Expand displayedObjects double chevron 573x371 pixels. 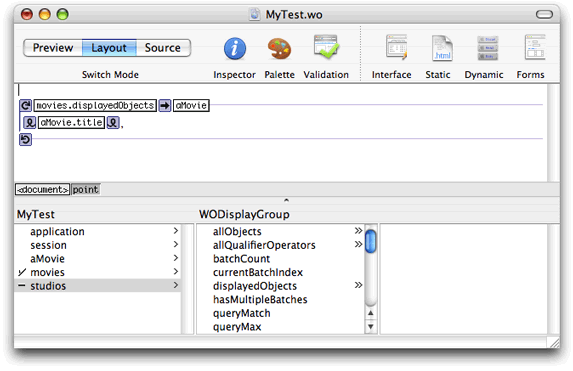pos(358,285)
